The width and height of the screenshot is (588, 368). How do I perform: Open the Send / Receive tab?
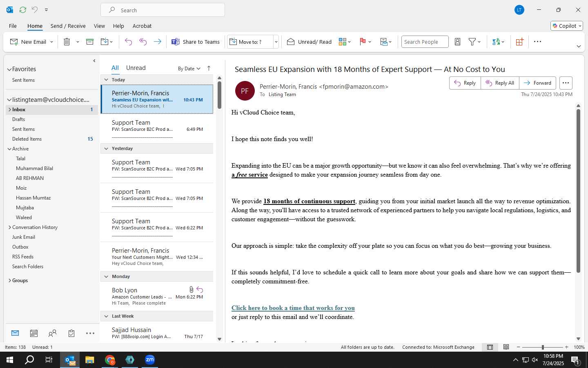click(68, 26)
